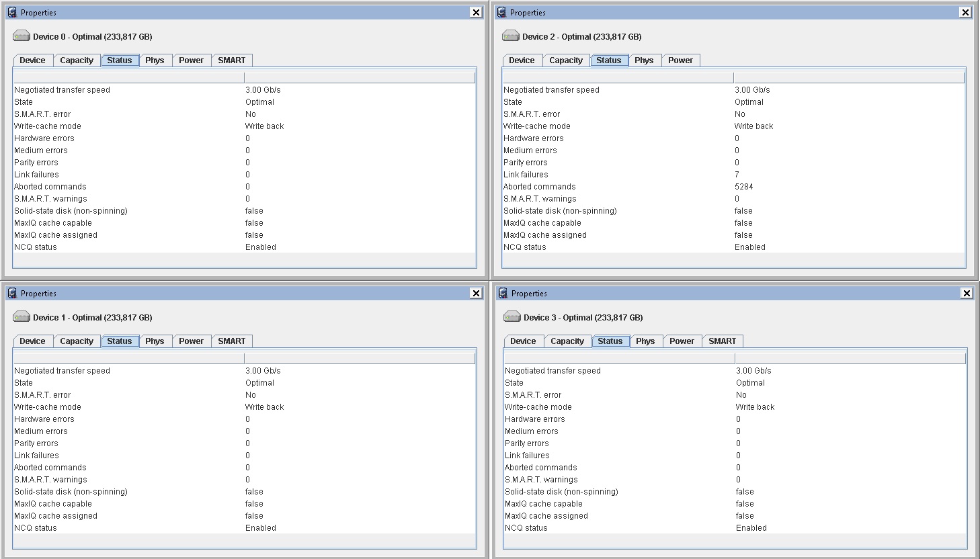Click Properties title icon of Device 2 window

click(501, 12)
